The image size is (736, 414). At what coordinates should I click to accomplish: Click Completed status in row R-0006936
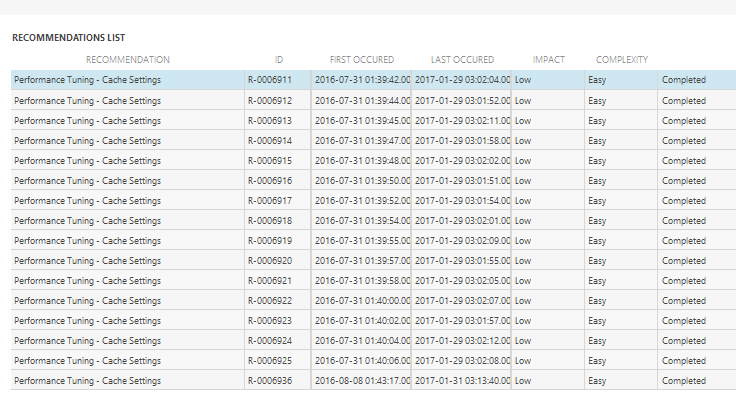[x=684, y=381]
